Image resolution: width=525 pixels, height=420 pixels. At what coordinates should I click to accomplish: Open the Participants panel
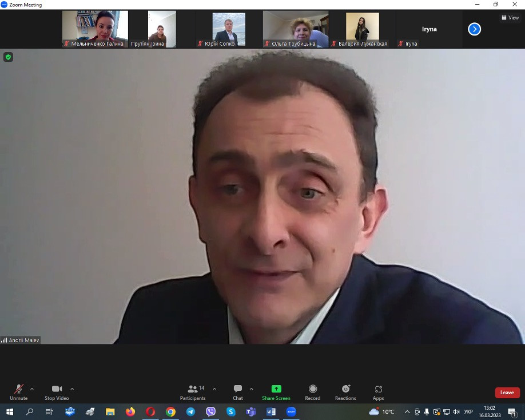(x=193, y=392)
